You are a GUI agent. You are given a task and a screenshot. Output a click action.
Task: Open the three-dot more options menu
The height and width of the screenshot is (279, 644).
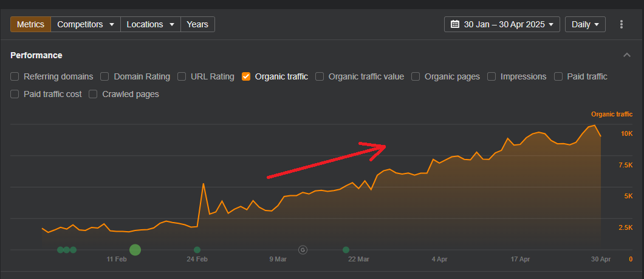pos(622,24)
